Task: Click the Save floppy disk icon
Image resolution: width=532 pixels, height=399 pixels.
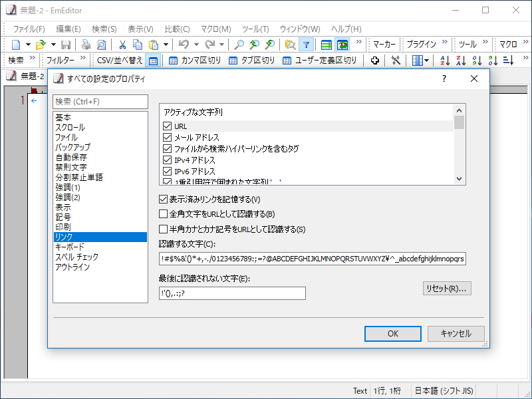Action: point(65,45)
